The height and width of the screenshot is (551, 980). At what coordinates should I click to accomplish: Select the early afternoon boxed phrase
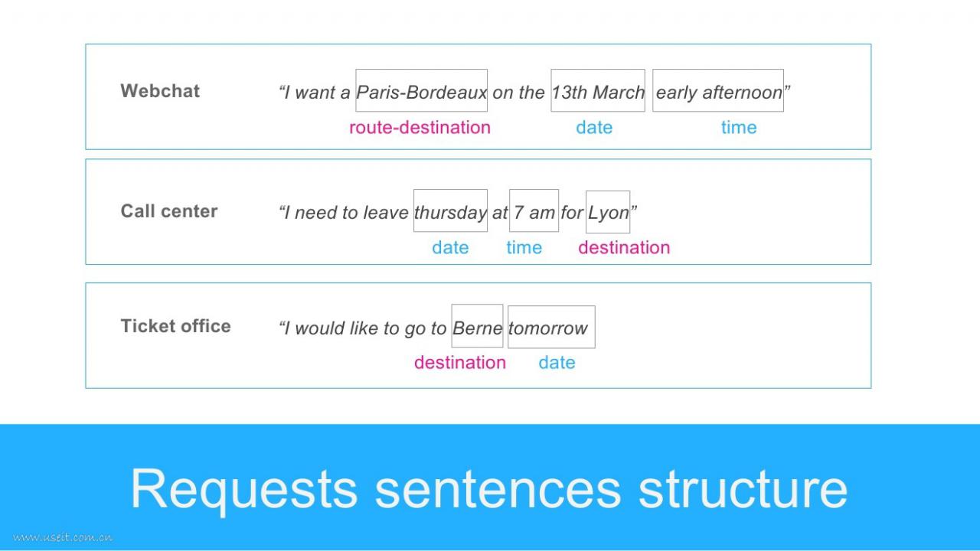[x=718, y=90]
